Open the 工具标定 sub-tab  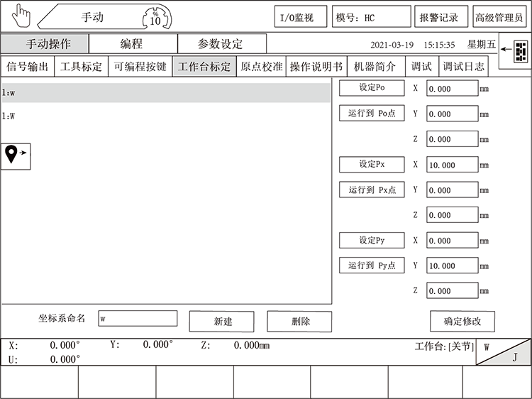click(81, 67)
